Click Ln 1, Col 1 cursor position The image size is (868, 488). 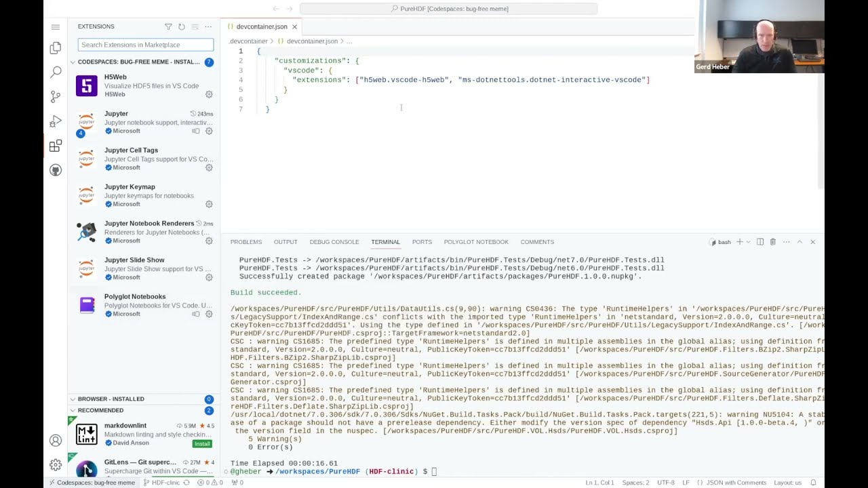[599, 483]
